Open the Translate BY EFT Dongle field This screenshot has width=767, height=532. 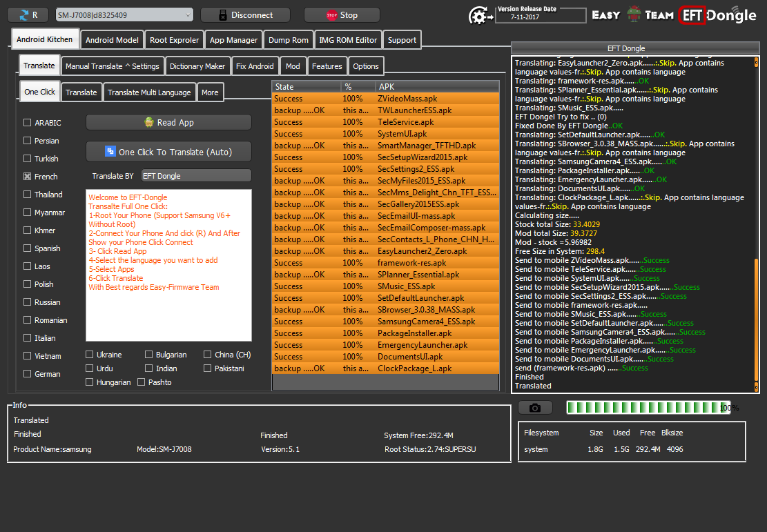(x=196, y=176)
